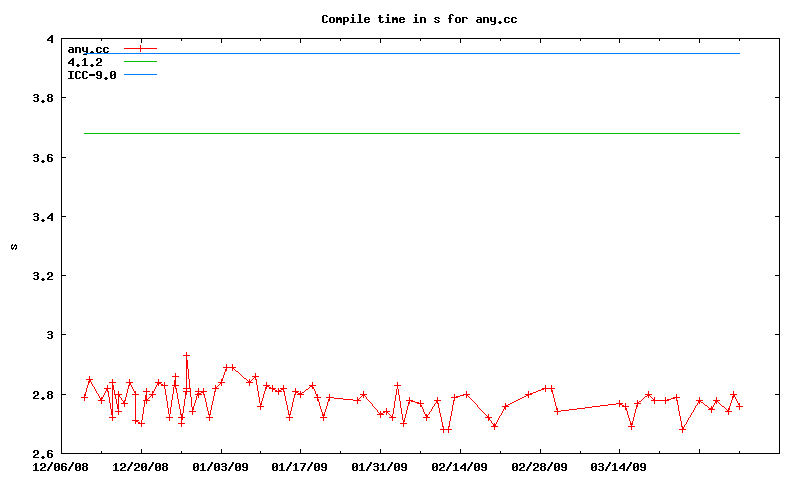Select the 03/14/09 date on the x-axis
800x480 pixels.
click(619, 466)
